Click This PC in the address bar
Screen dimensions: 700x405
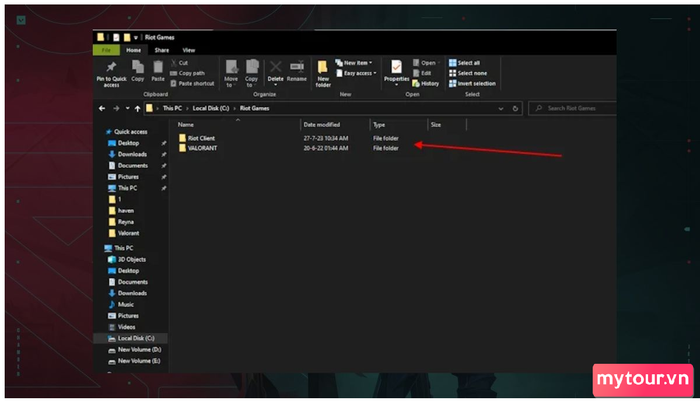(x=172, y=109)
